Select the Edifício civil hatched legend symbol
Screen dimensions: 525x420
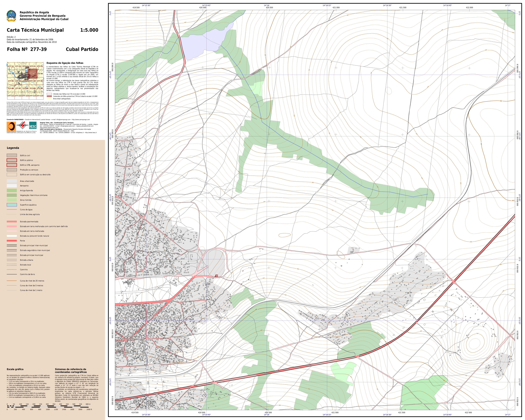click(12, 155)
